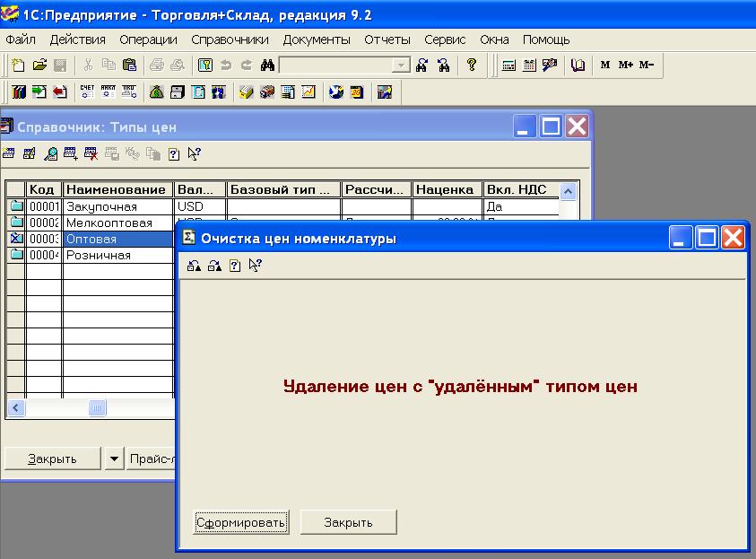Click the horizontal scrollbar left arrow in list
The image size is (756, 559).
pos(14,408)
